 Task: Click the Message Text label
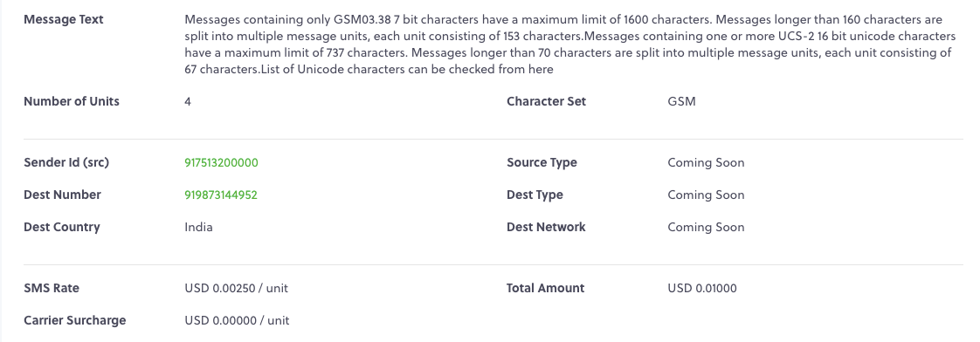click(64, 19)
